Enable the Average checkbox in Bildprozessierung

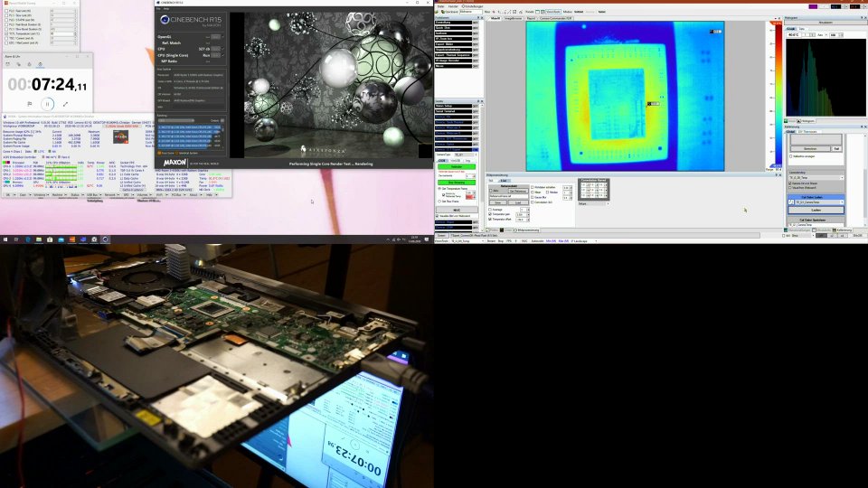(x=490, y=209)
